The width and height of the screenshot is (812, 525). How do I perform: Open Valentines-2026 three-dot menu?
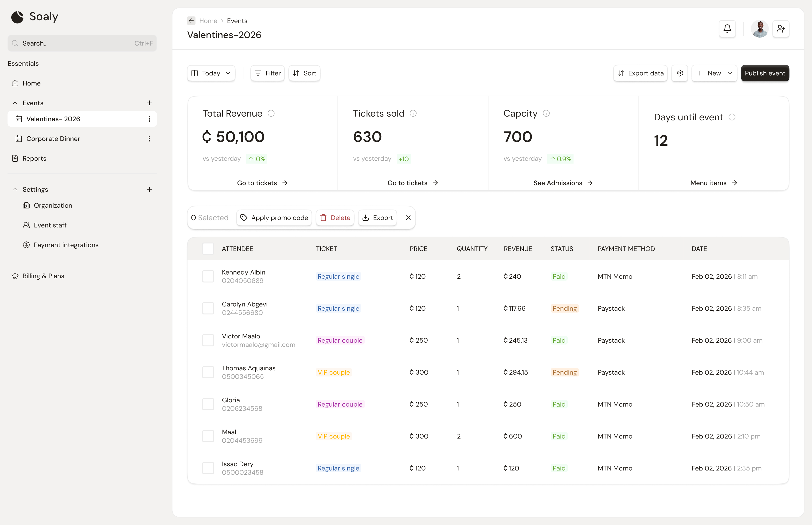pos(149,119)
